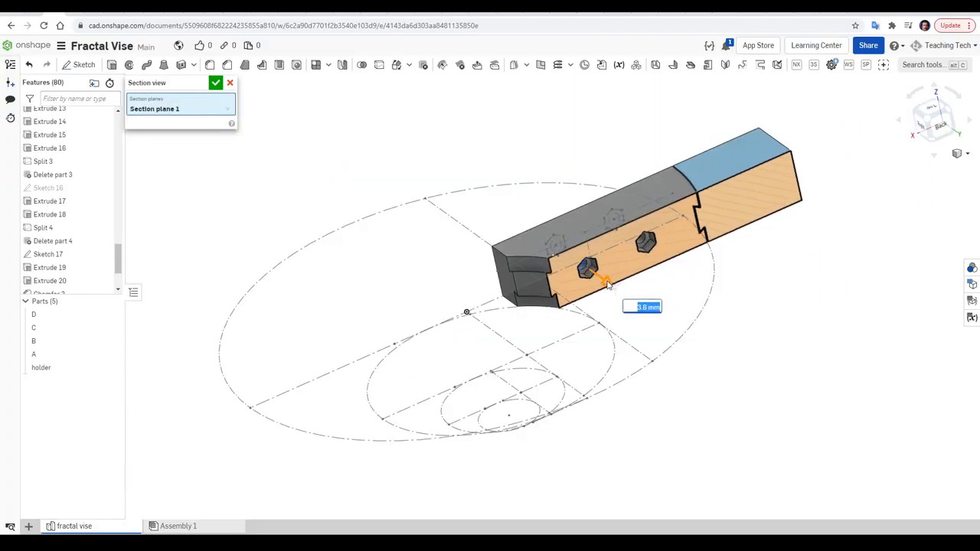Select the holder part
This screenshot has height=551, width=980.
coord(41,368)
